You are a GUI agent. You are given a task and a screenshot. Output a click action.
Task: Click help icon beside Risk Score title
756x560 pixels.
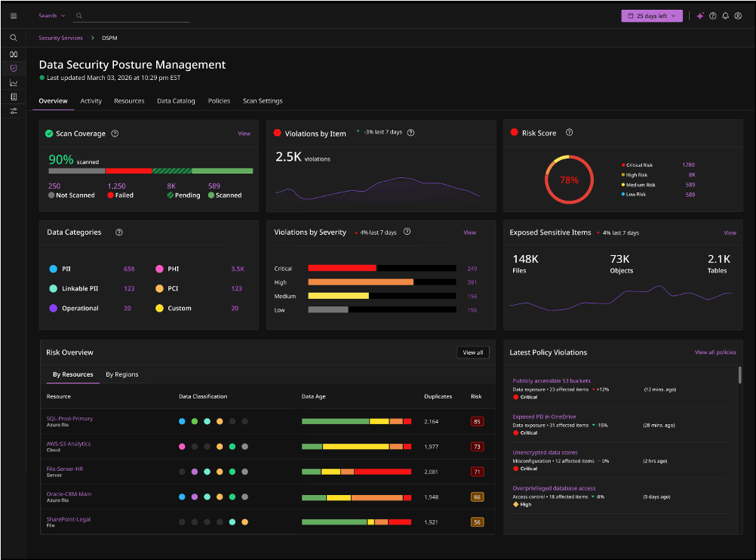569,133
